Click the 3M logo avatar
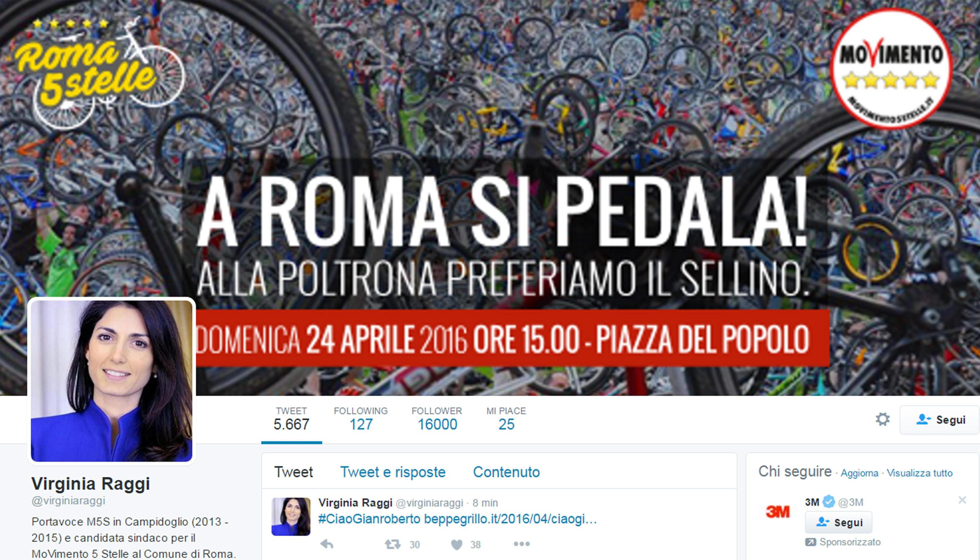This screenshot has height=560, width=980. pyautogui.click(x=777, y=512)
